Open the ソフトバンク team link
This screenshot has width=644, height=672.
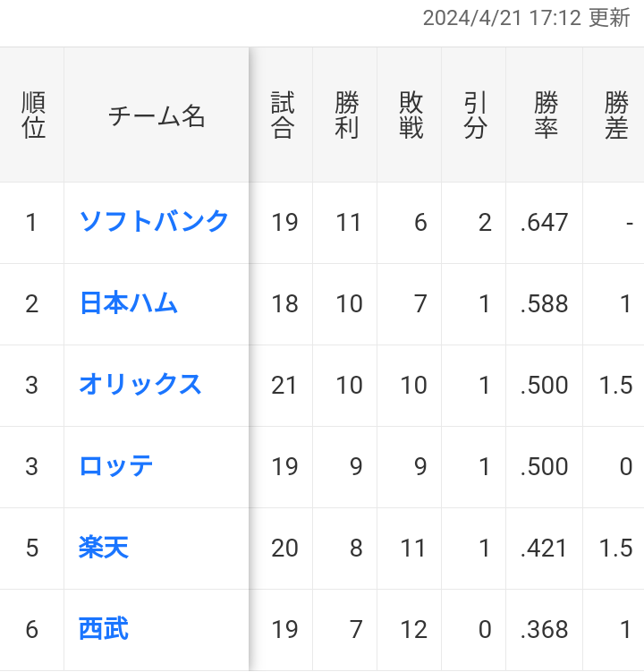154,222
